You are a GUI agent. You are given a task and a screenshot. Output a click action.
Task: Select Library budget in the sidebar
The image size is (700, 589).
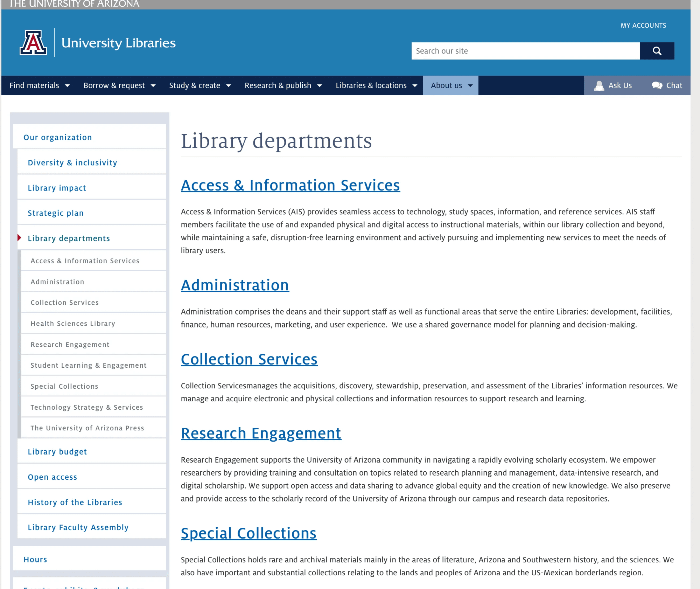92,451
